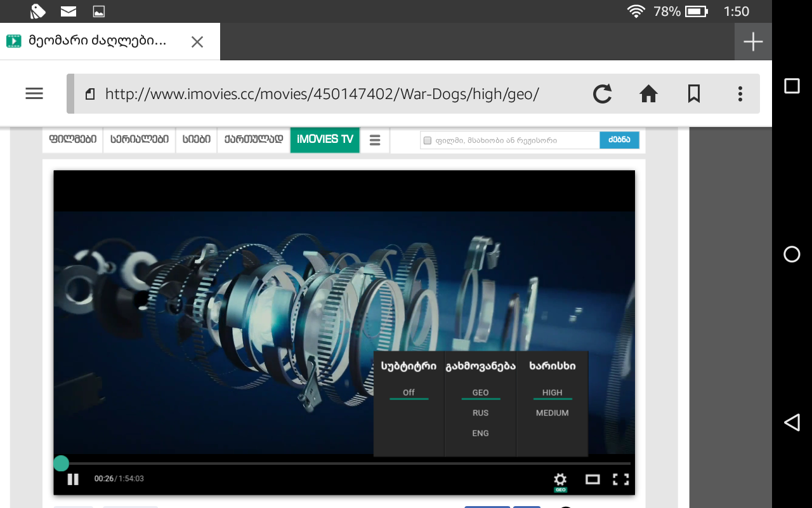The height and width of the screenshot is (508, 812).
Task: Tap the Android back button
Action: point(792,422)
